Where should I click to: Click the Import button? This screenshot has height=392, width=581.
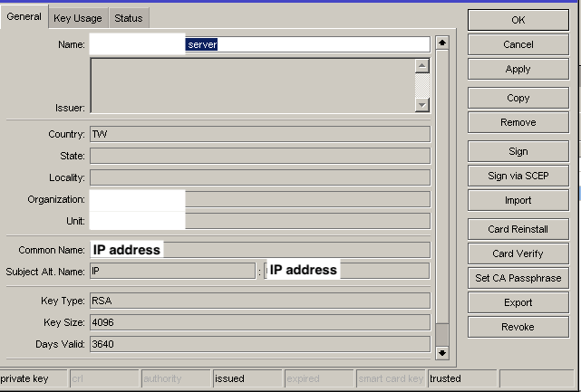(x=518, y=200)
